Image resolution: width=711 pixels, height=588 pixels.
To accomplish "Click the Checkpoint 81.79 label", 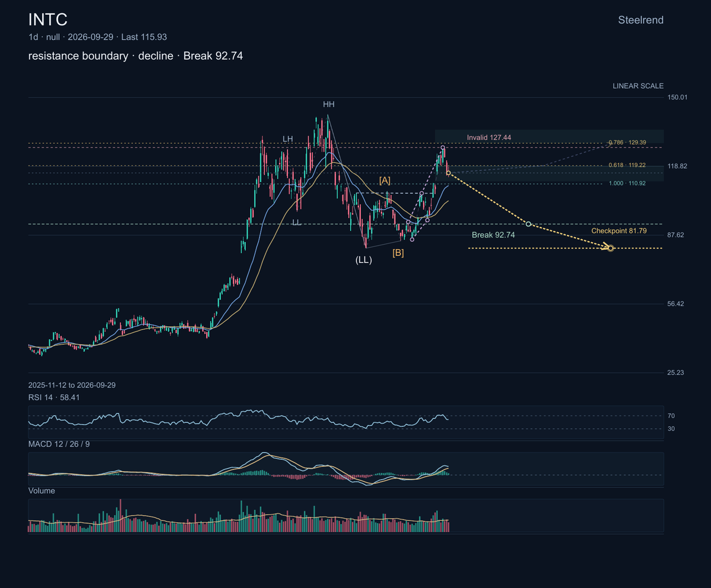I will (x=619, y=230).
